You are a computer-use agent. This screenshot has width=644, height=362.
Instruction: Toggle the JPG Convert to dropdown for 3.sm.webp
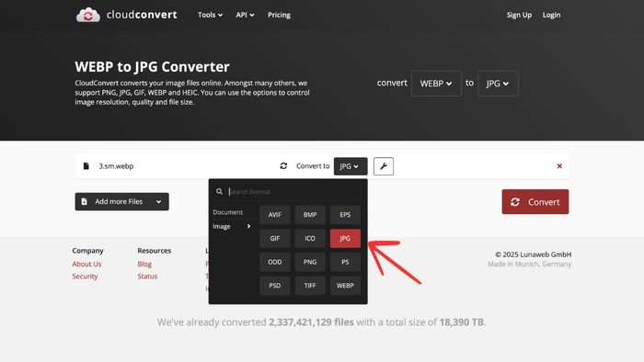(x=351, y=166)
